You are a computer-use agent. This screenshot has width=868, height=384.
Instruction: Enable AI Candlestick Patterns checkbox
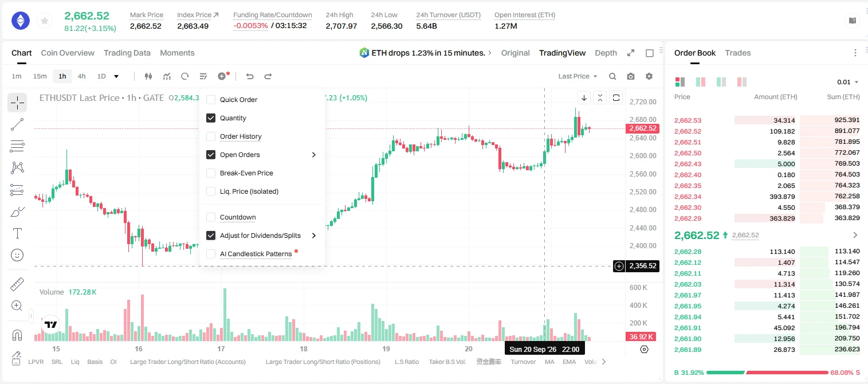(x=211, y=254)
